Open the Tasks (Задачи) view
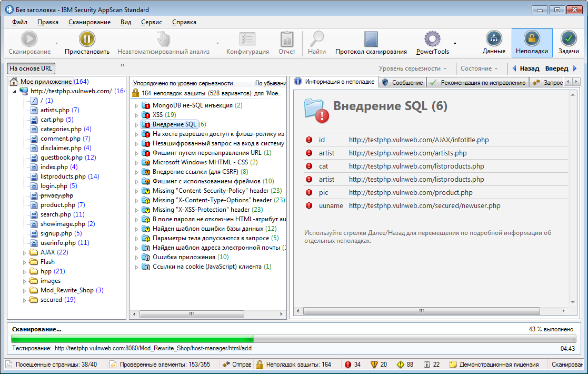588x374 pixels. (x=569, y=39)
